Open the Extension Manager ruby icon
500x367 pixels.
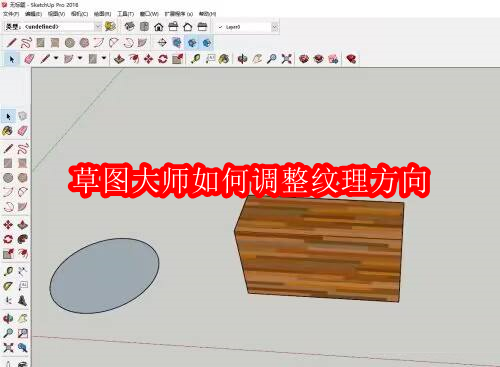click(351, 59)
